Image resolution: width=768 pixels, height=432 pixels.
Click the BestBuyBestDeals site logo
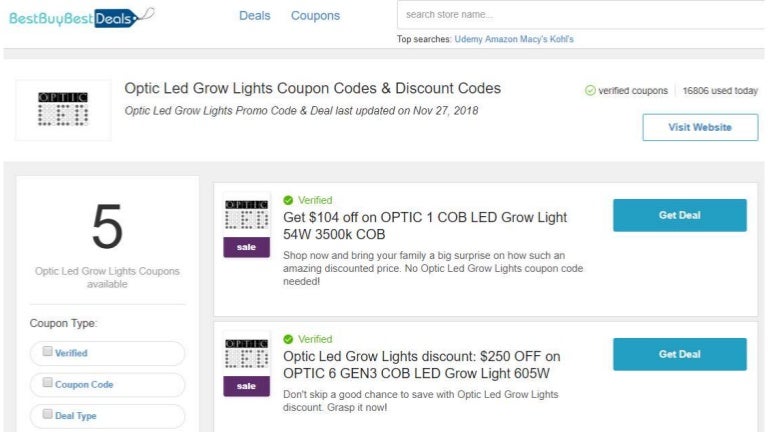pyautogui.click(x=81, y=16)
